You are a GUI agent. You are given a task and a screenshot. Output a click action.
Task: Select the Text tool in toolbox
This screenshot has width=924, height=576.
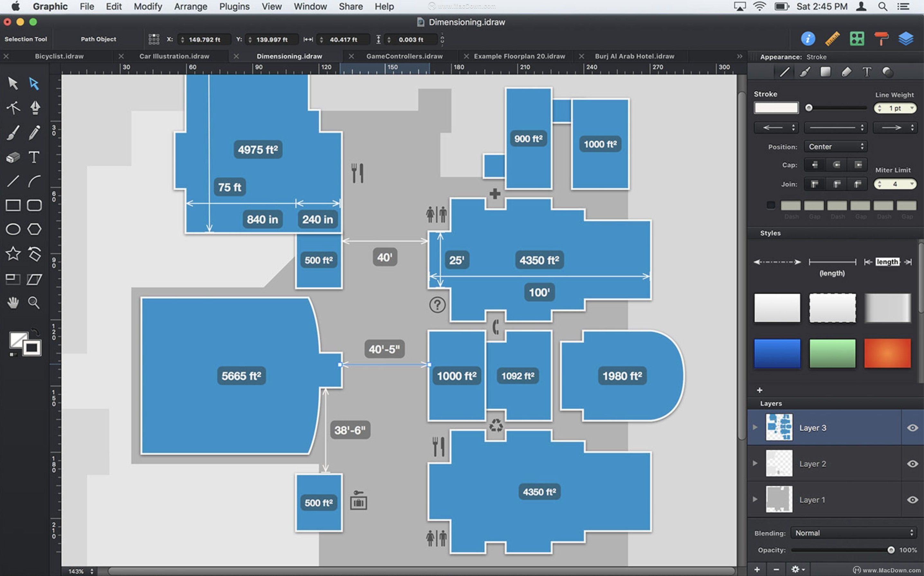click(x=34, y=157)
